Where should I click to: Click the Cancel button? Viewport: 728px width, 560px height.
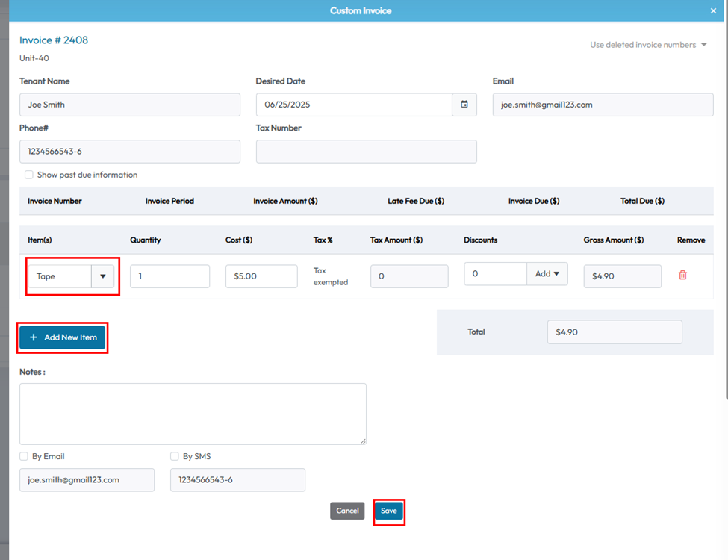point(347,511)
